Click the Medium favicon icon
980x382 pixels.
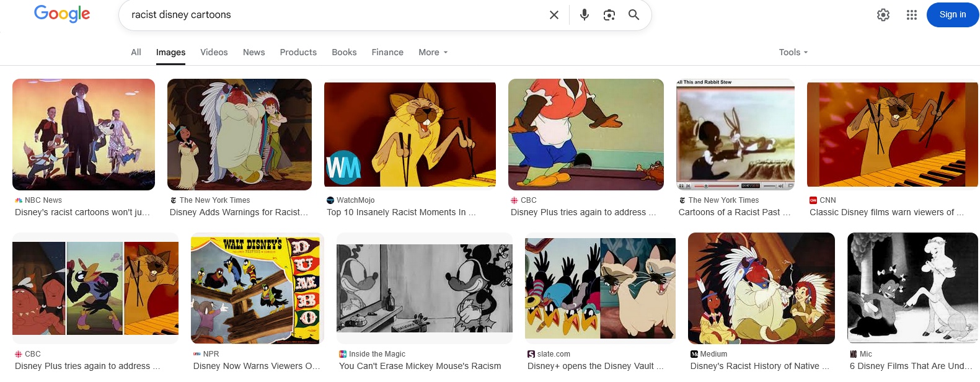coord(694,354)
